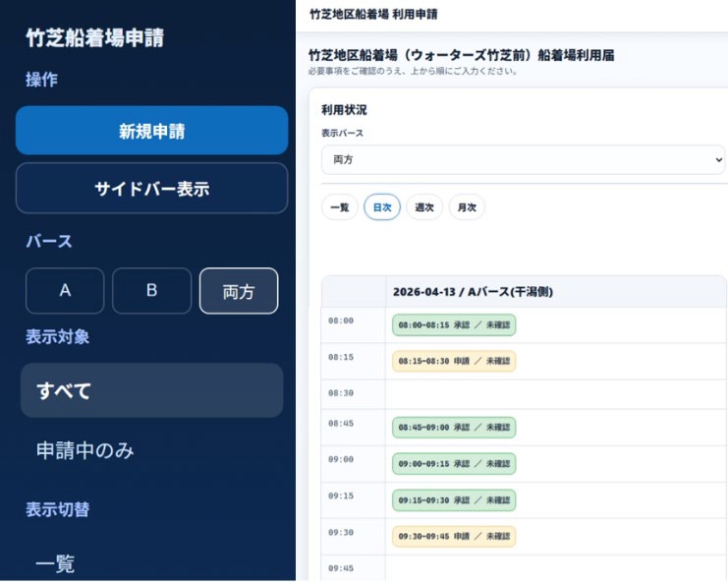Open the 09:15-09:30 承認 reservation
Screen dimensions: 728x584
tap(454, 500)
